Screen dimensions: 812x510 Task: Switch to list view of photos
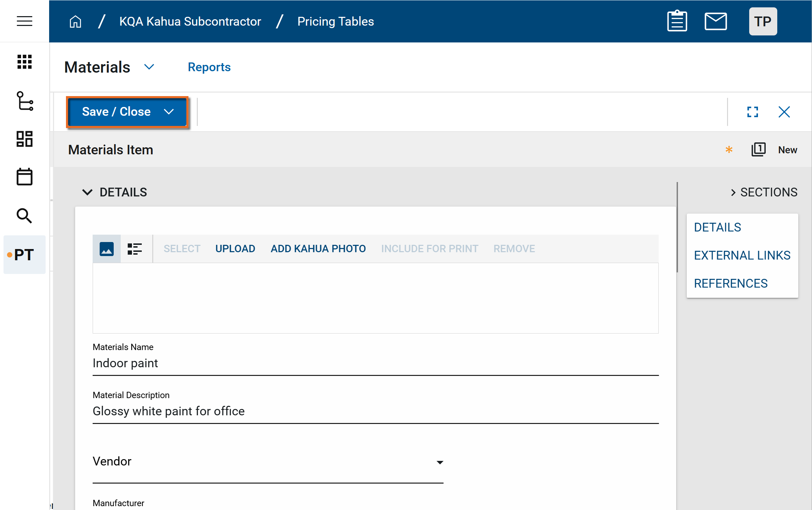(135, 249)
